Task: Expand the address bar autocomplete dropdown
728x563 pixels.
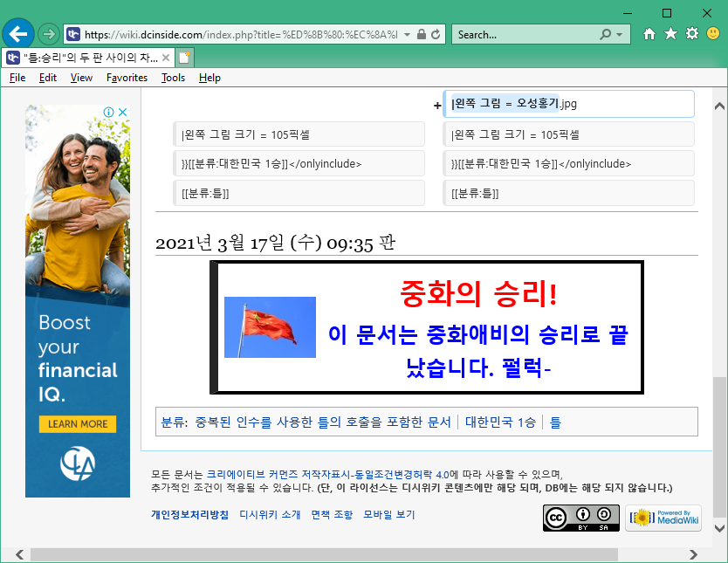Action: click(x=408, y=35)
